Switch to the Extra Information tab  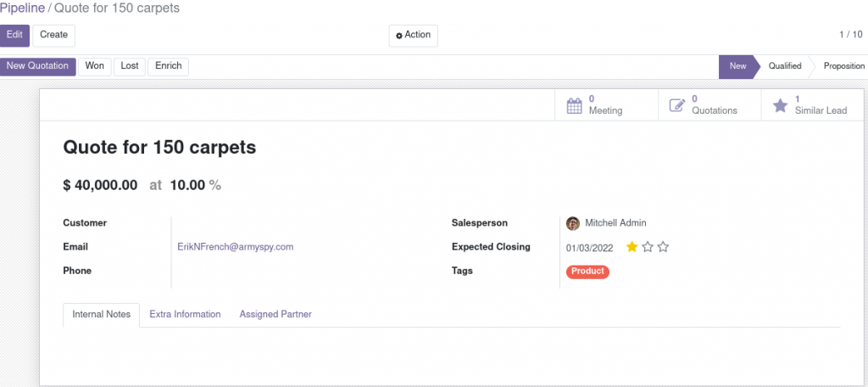click(185, 314)
